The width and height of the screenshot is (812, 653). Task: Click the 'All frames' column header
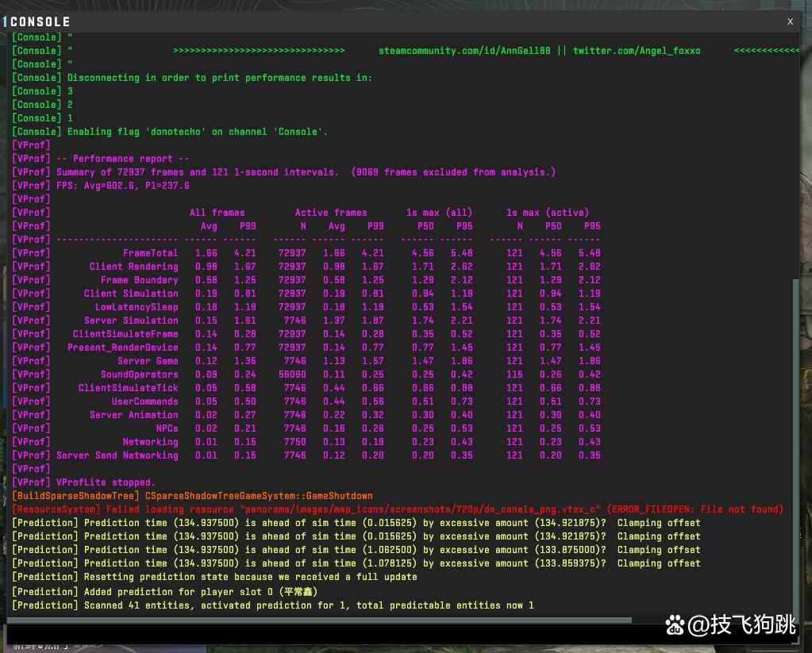coord(217,213)
